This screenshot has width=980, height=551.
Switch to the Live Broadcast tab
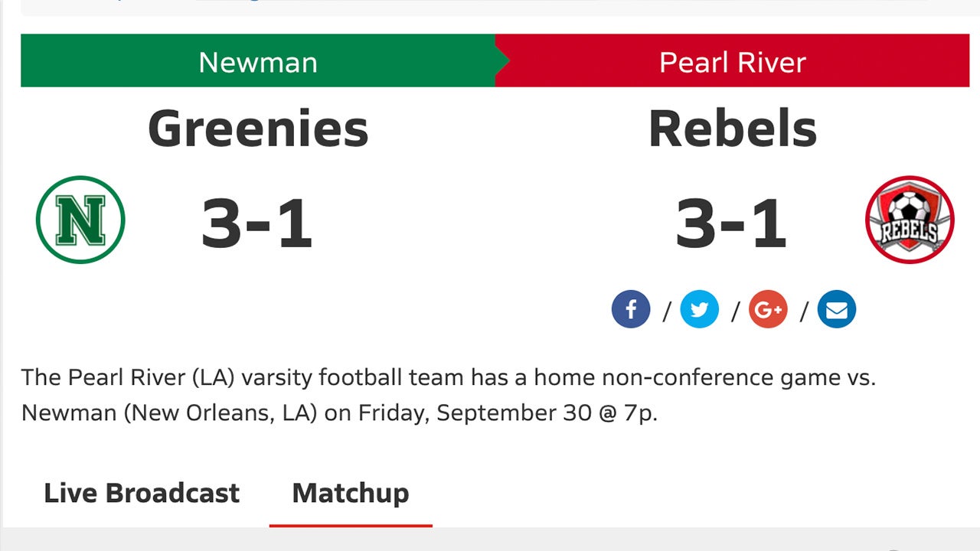[x=142, y=493]
